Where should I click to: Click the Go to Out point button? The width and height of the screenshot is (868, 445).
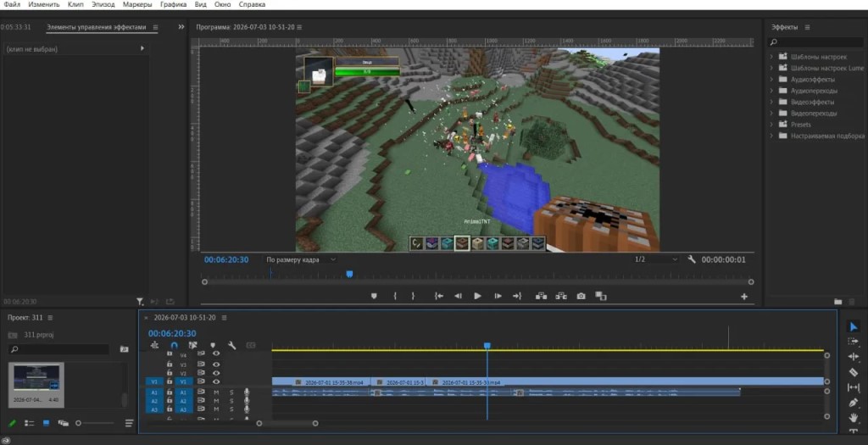(517, 296)
